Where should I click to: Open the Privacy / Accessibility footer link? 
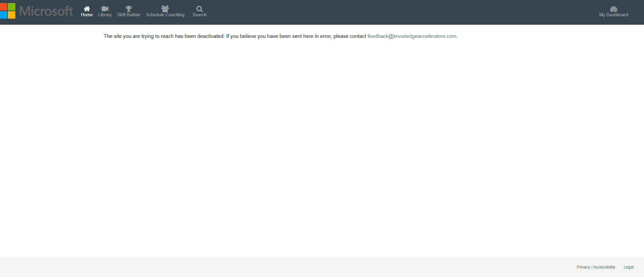point(596,267)
